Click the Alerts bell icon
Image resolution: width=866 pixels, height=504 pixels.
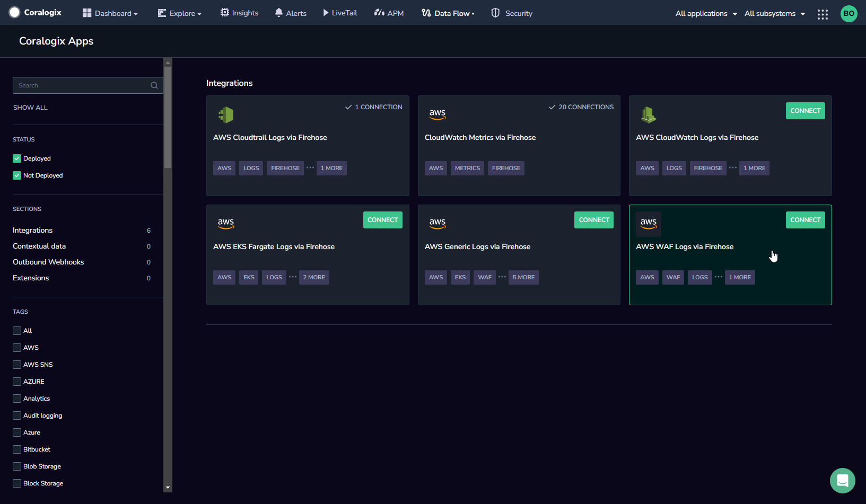(x=279, y=13)
